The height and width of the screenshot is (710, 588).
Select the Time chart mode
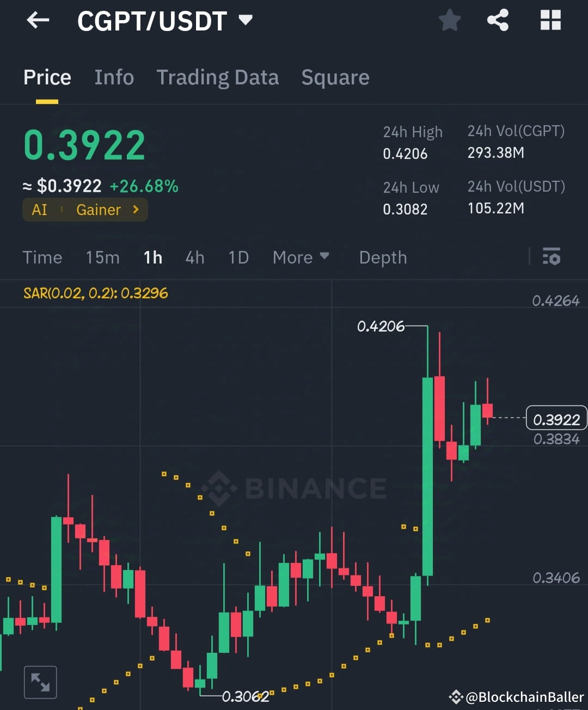tap(42, 257)
